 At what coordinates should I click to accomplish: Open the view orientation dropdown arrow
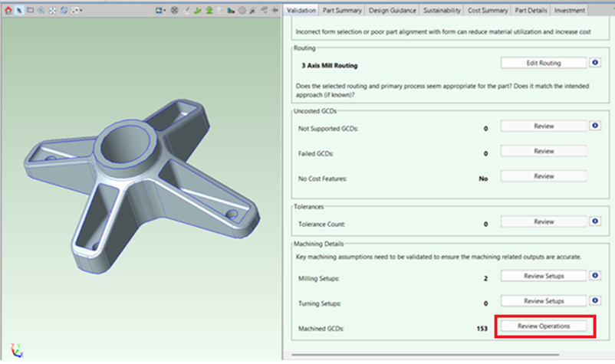(164, 11)
